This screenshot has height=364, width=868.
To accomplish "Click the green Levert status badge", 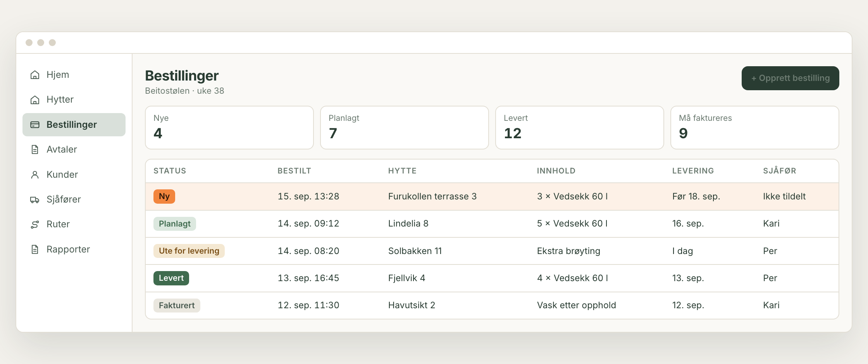I will tap(171, 278).
